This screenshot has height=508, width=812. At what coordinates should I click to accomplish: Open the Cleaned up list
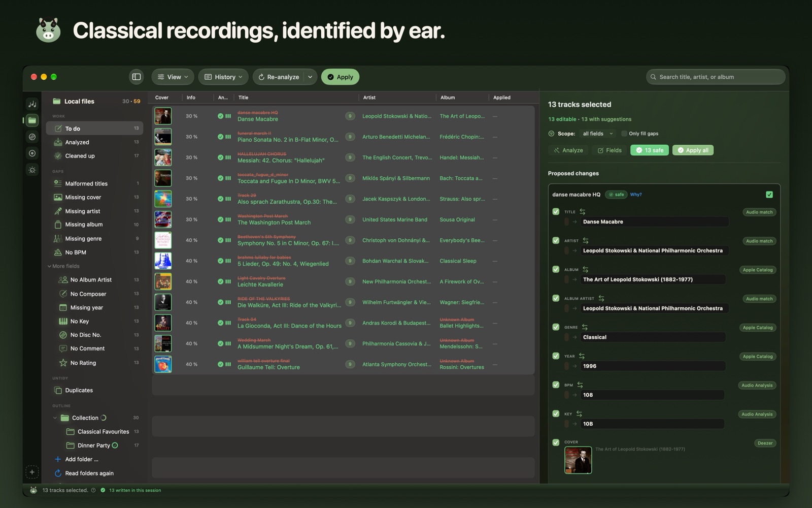[95, 156]
